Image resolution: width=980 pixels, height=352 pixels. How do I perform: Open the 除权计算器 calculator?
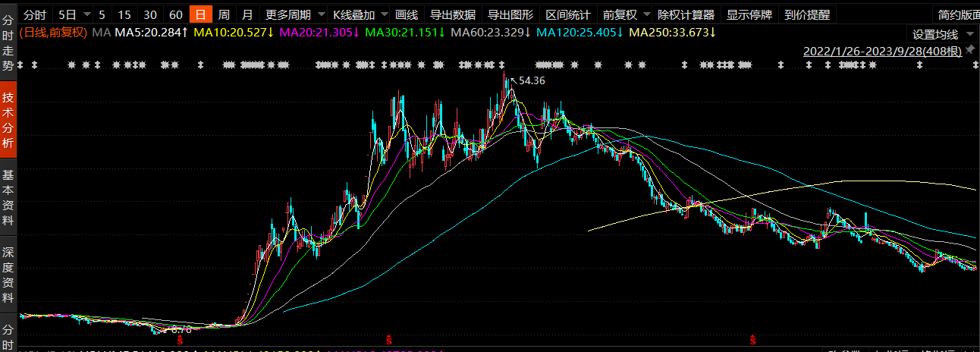point(686,14)
